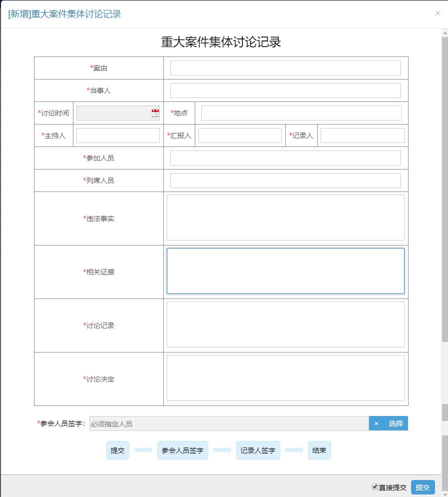Click the 讨论时间 date field
The width and height of the screenshot is (448, 497).
[x=118, y=113]
